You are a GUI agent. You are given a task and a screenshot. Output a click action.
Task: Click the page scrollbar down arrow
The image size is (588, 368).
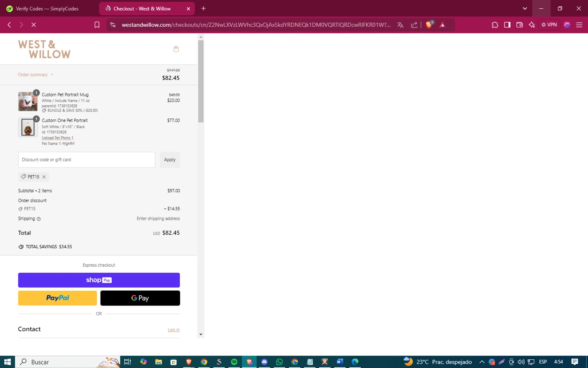tap(201, 335)
